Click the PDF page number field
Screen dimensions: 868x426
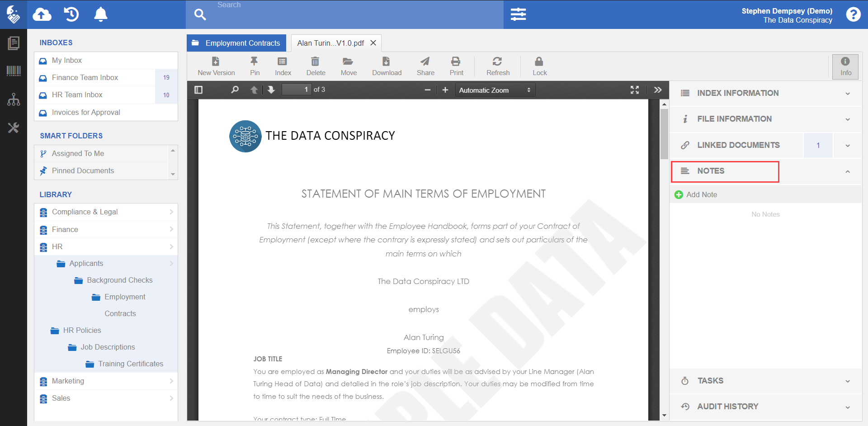297,90
